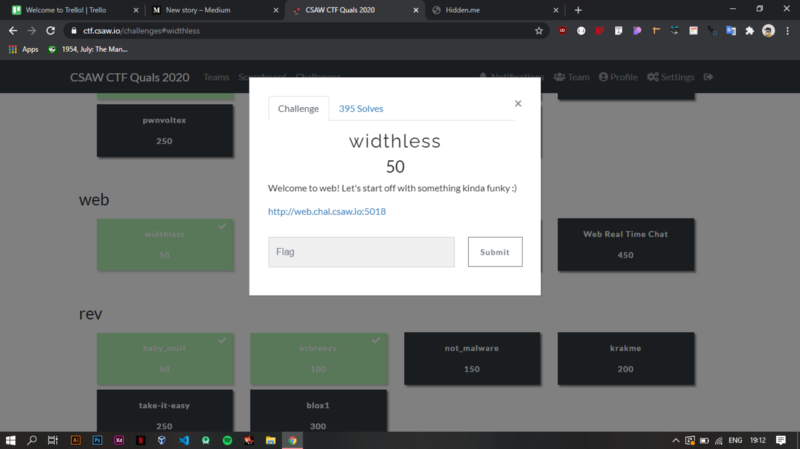Open the pwnvoltex 250 challenge card

click(x=164, y=131)
